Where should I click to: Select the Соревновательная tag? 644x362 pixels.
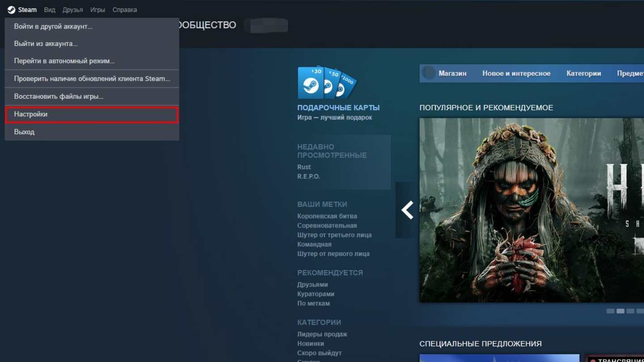click(327, 225)
